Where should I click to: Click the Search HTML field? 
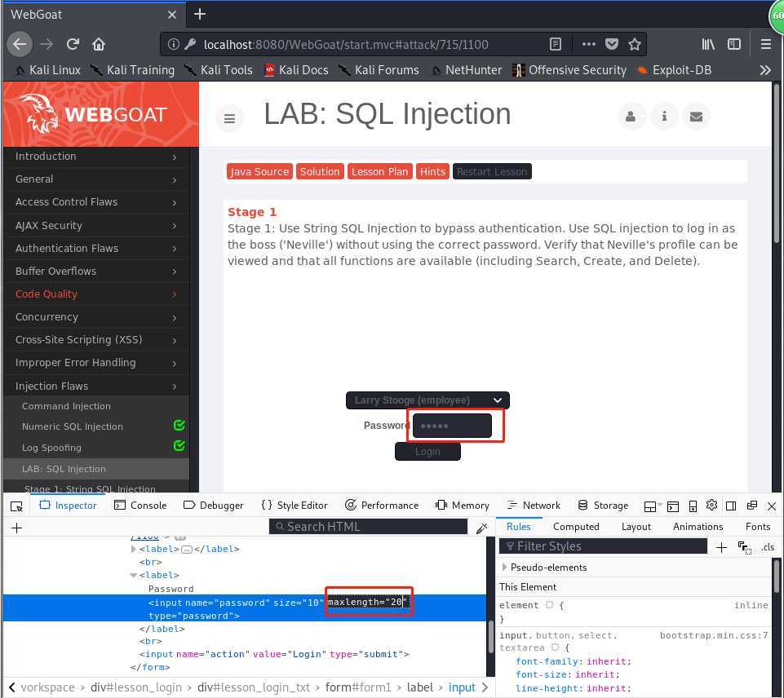click(x=368, y=527)
